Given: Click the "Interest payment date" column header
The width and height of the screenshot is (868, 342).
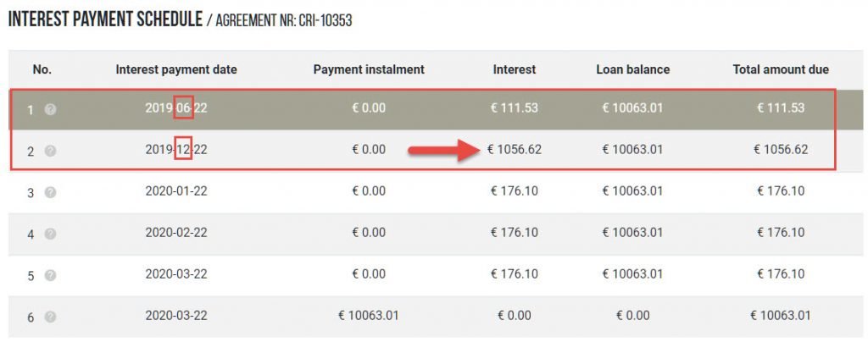Looking at the screenshot, I should 176,69.
